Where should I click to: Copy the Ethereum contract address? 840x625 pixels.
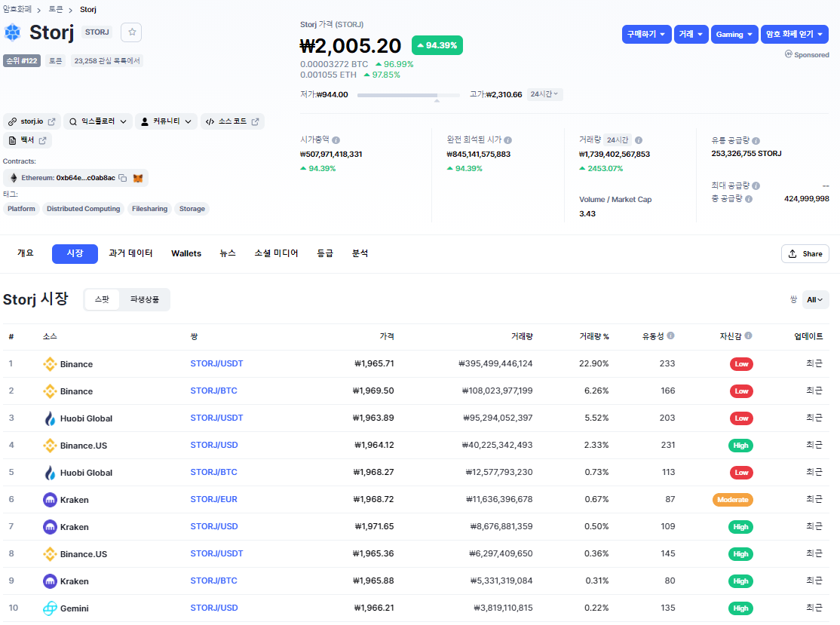[123, 178]
